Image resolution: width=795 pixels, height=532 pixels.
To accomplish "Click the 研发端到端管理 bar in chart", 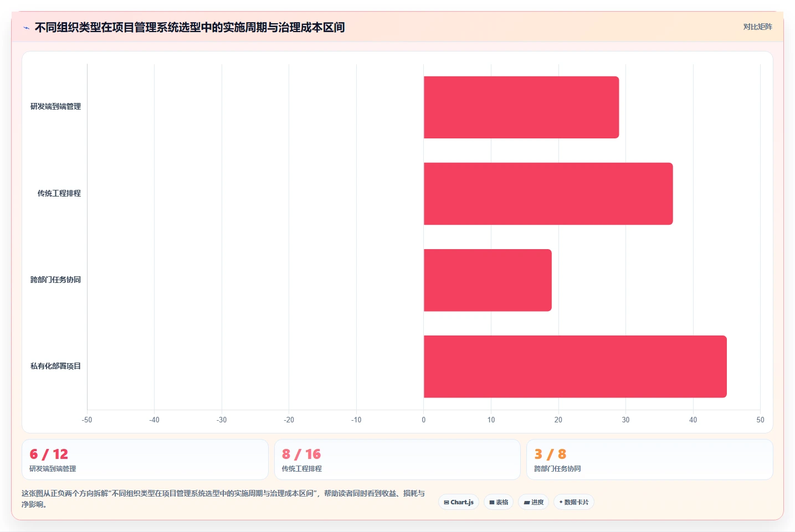I will click(x=521, y=107).
